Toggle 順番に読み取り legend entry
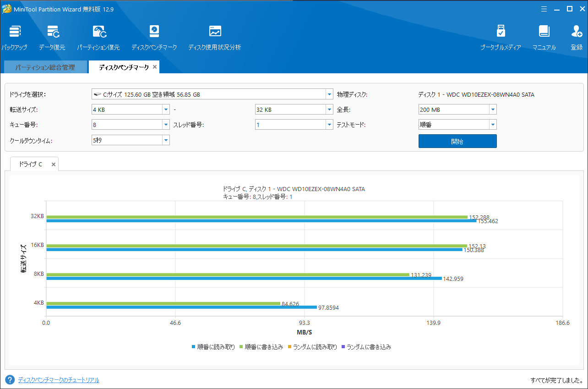Image resolution: width=588 pixels, height=389 pixels. (x=213, y=347)
